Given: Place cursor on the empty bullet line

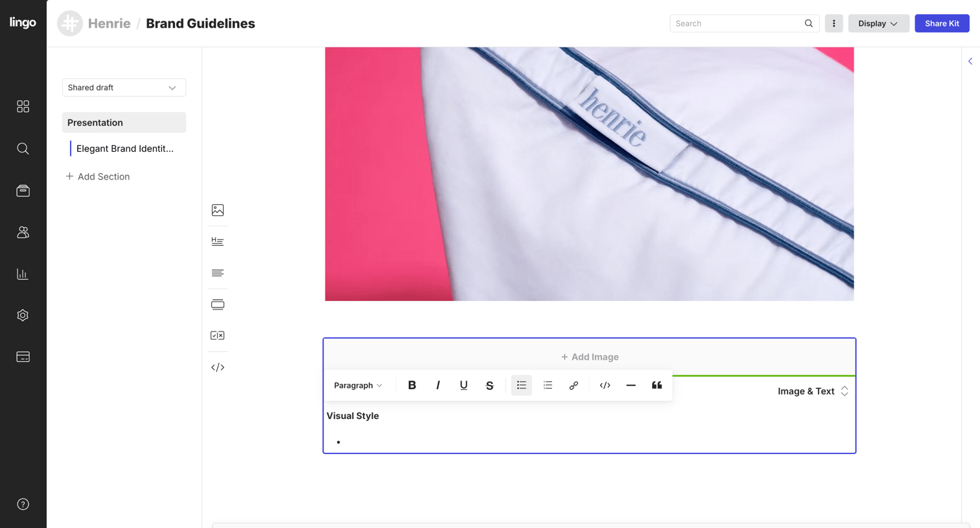Looking at the screenshot, I should point(590,442).
